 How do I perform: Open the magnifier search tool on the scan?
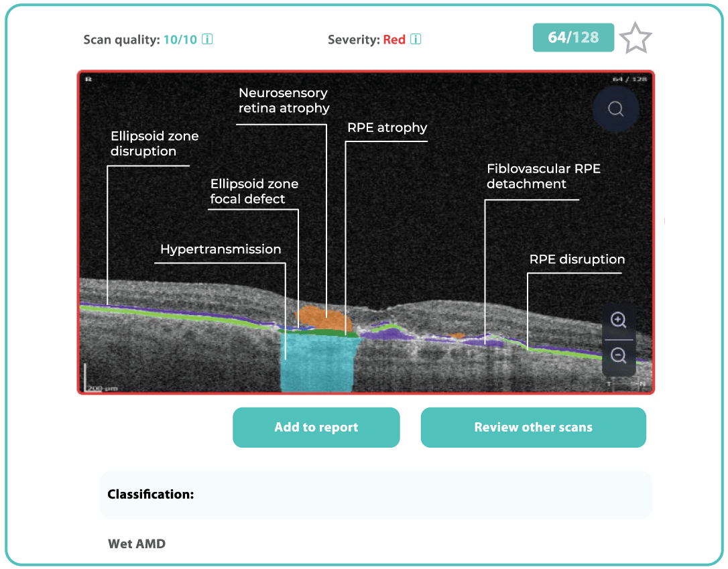point(615,109)
